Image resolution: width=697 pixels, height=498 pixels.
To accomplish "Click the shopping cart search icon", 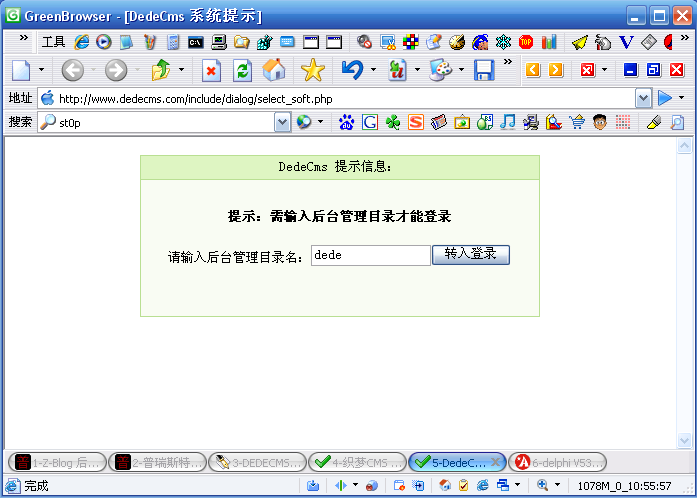I will 577,122.
